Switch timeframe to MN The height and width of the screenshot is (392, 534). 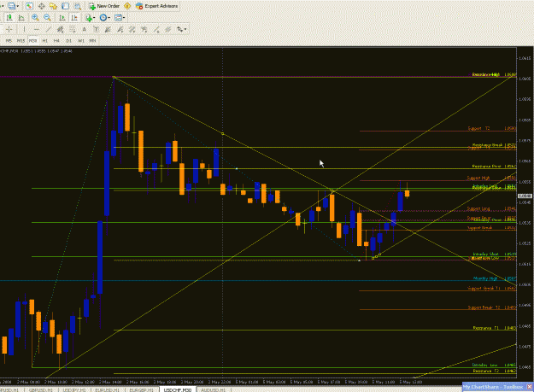[x=92, y=41]
